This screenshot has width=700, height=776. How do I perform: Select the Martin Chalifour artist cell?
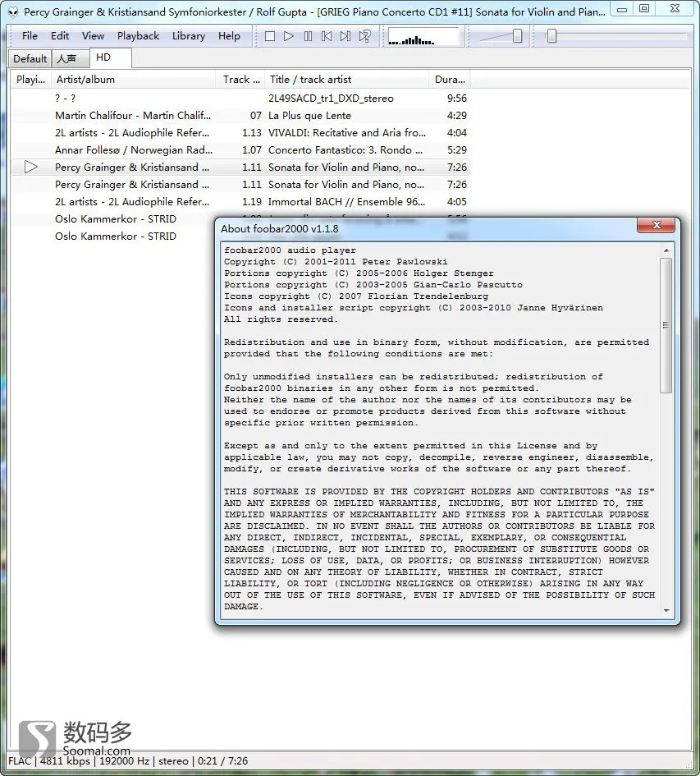[x=133, y=116]
